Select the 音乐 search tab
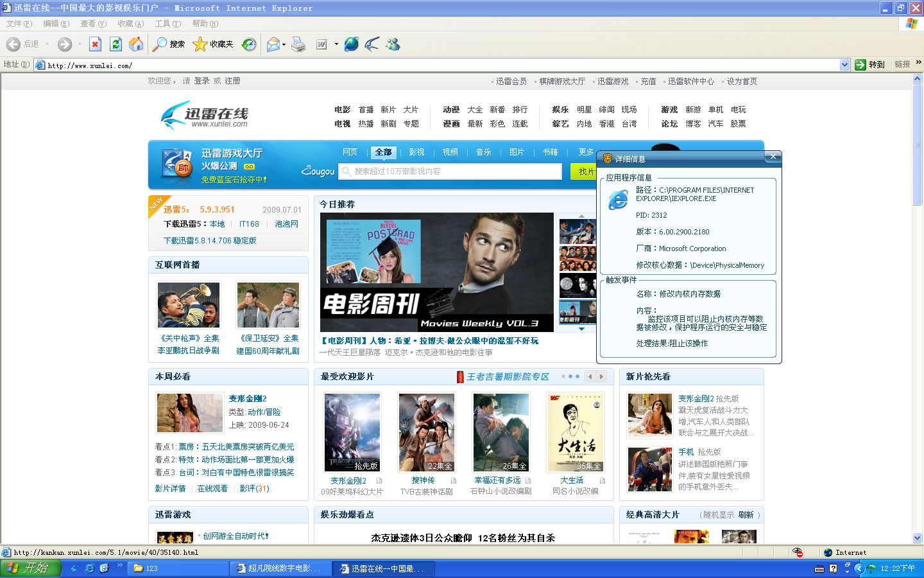924x578 pixels. pyautogui.click(x=483, y=152)
